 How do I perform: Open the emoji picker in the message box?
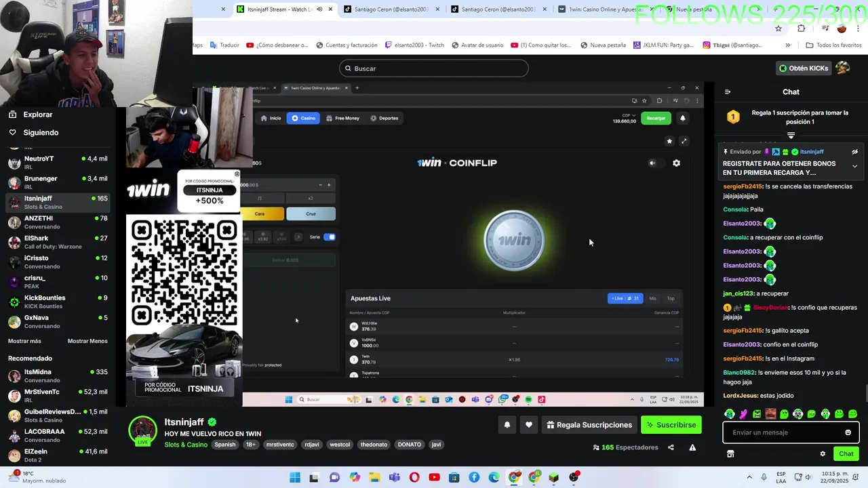coord(848,432)
